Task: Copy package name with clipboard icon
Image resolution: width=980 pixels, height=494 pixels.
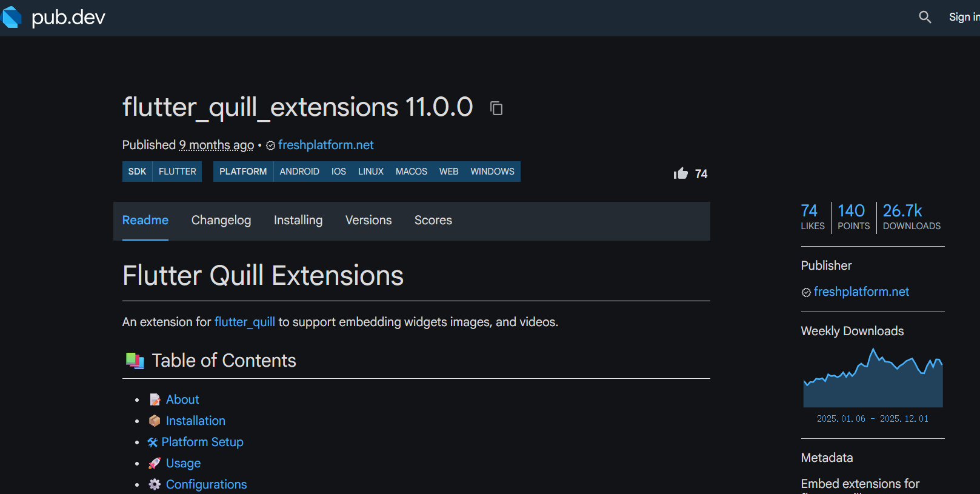Action: click(x=496, y=108)
